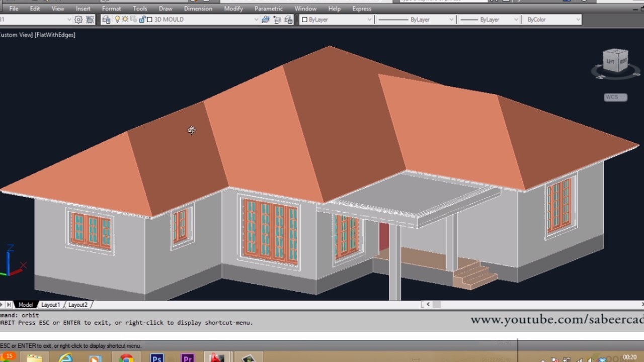The image size is (644, 362).
Task: Click the horizontal scrollbar left arrow
Action: (x=428, y=304)
